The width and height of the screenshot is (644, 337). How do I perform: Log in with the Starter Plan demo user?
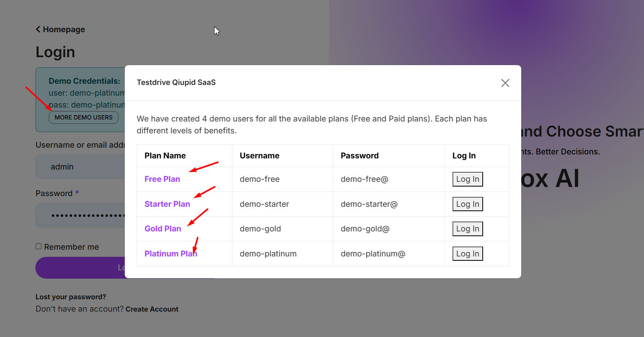pyautogui.click(x=468, y=204)
